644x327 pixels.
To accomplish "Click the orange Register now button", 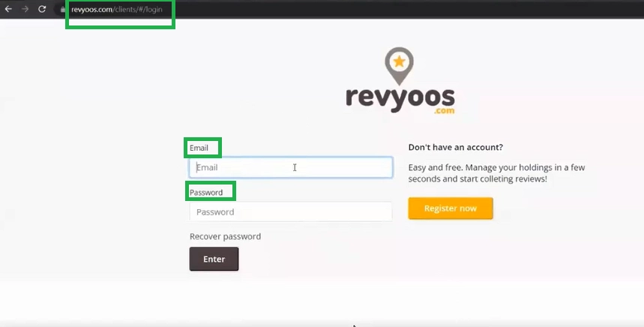I will (451, 208).
